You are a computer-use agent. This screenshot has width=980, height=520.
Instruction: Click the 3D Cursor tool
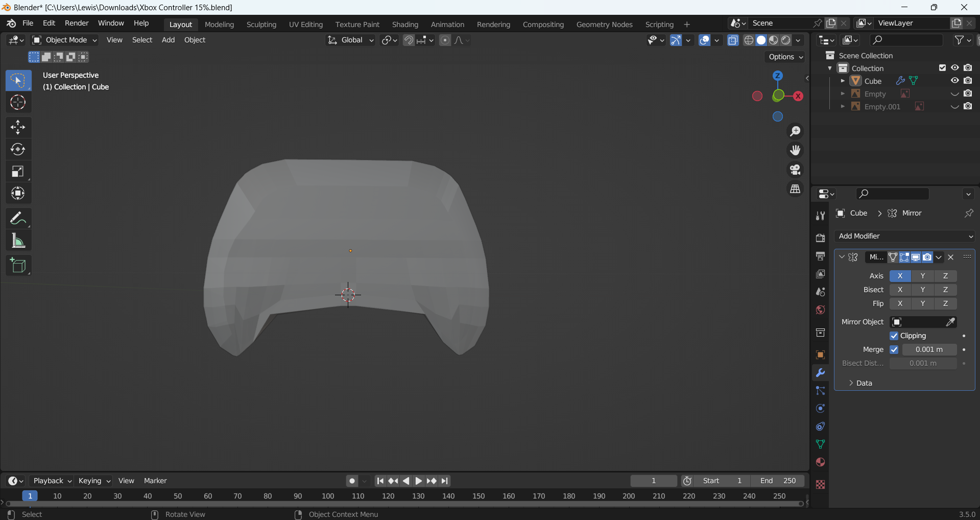(x=18, y=103)
